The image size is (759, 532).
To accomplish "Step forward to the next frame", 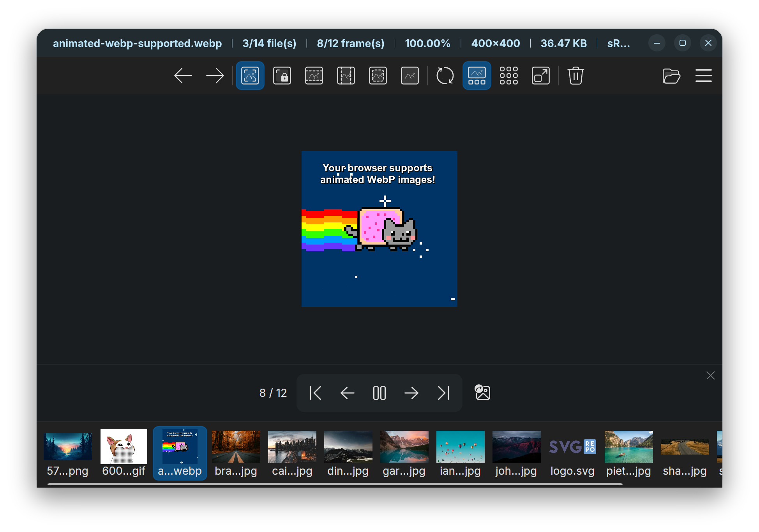I will pos(411,393).
